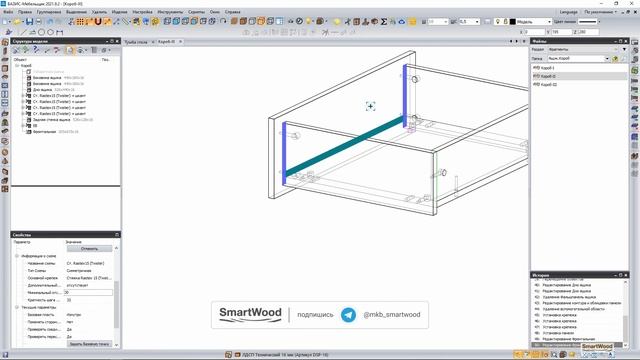Click the green arrows structure toolbar icon

(26, 50)
